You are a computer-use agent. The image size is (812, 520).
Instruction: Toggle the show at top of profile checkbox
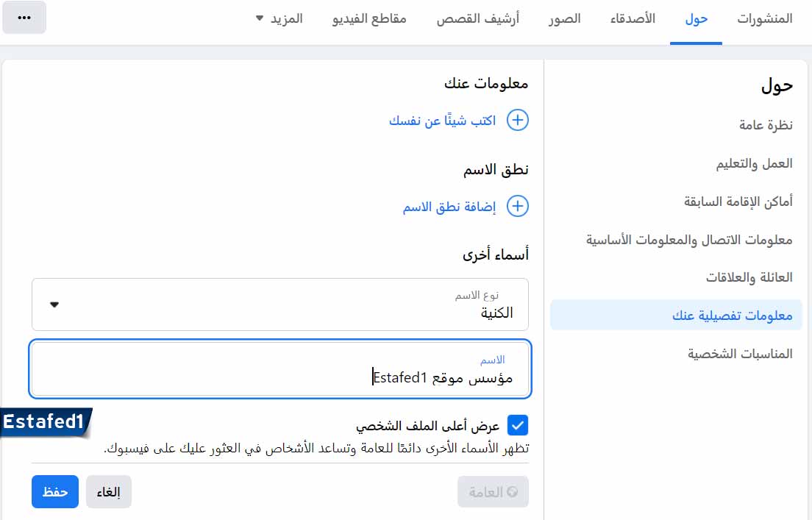point(518,425)
